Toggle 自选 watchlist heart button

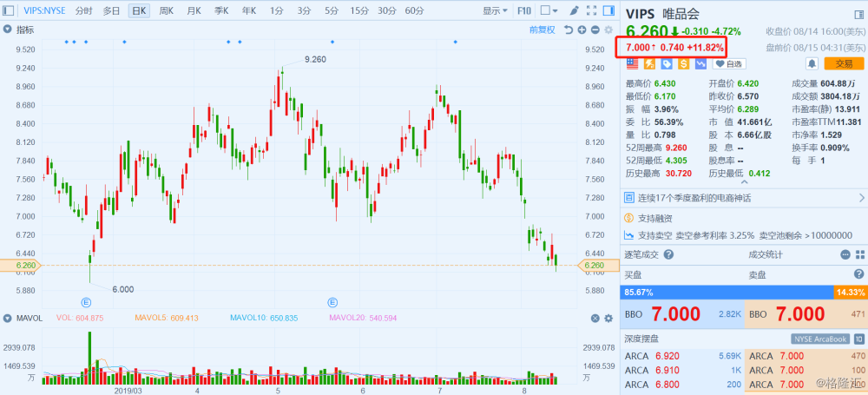click(x=729, y=63)
